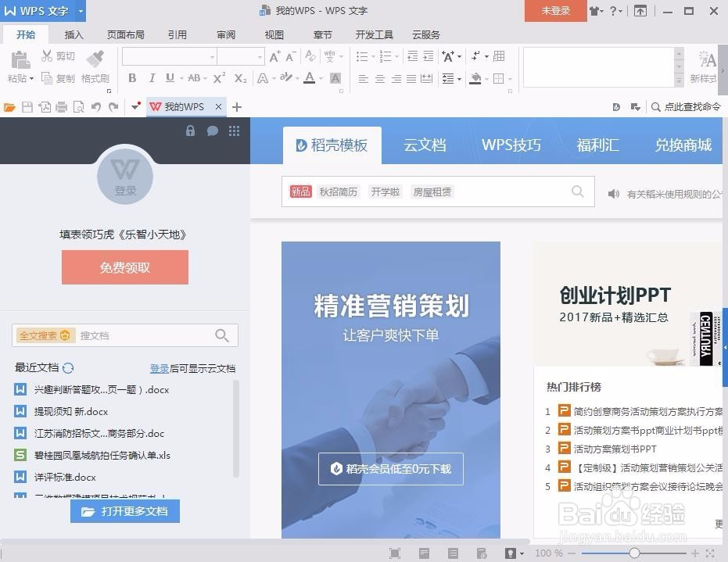Select the WPS技巧 tab
The width and height of the screenshot is (728, 562).
coord(511,145)
